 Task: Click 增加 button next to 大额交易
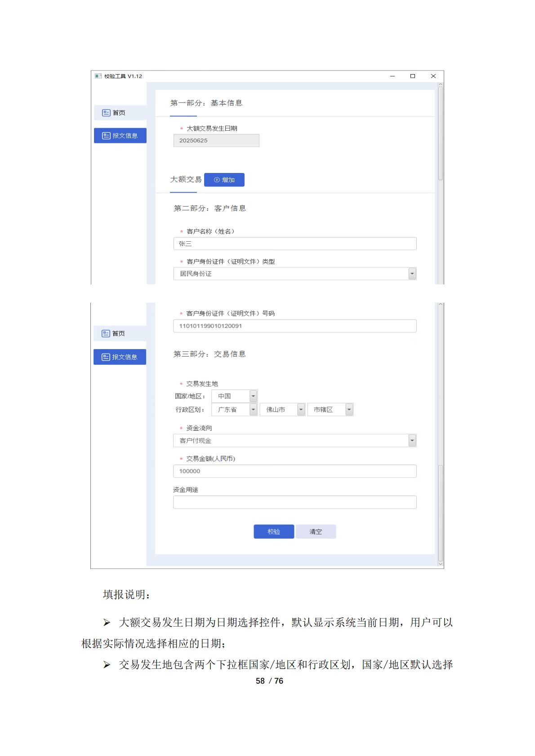tap(224, 180)
